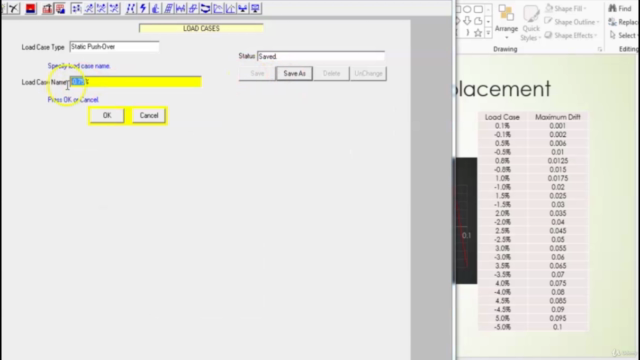Click the 4.0% load case cell
This screenshot has height=360, width=640.
tap(502, 283)
